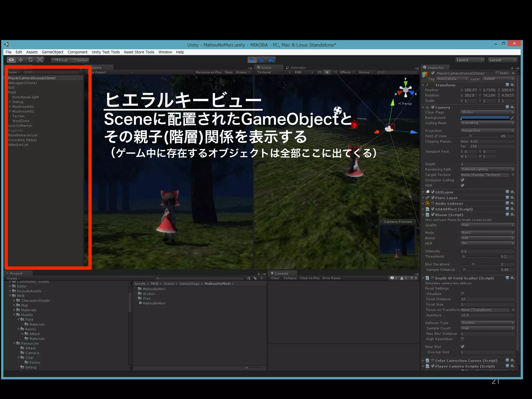Toggle Pivot handle position mode
532x399 pixels.
[x=61, y=60]
